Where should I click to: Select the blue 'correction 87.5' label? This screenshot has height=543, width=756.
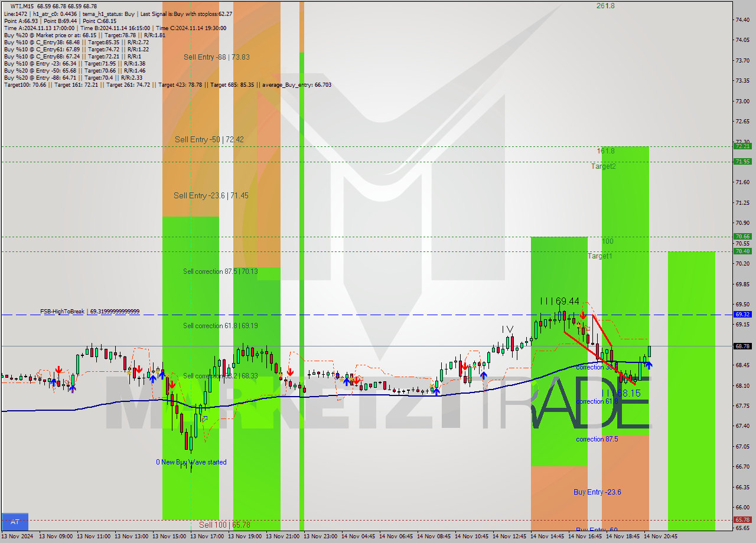tap(597, 439)
